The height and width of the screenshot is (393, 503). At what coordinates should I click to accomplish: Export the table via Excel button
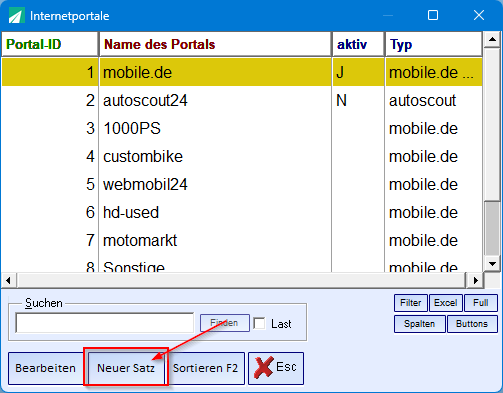(x=446, y=303)
